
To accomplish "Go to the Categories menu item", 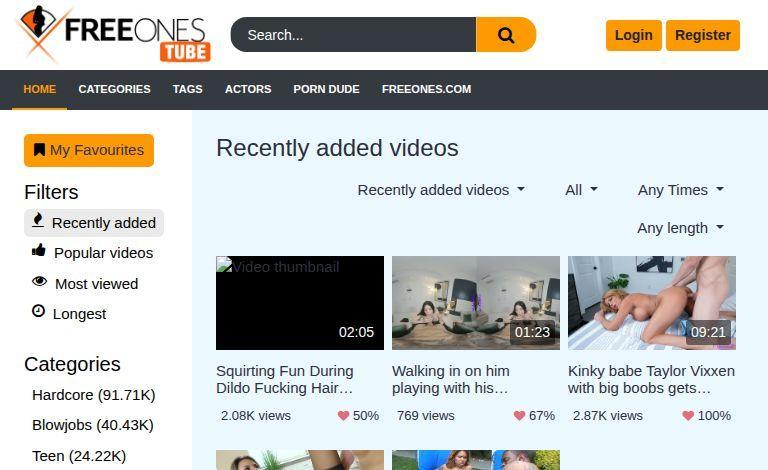I will tap(114, 89).
